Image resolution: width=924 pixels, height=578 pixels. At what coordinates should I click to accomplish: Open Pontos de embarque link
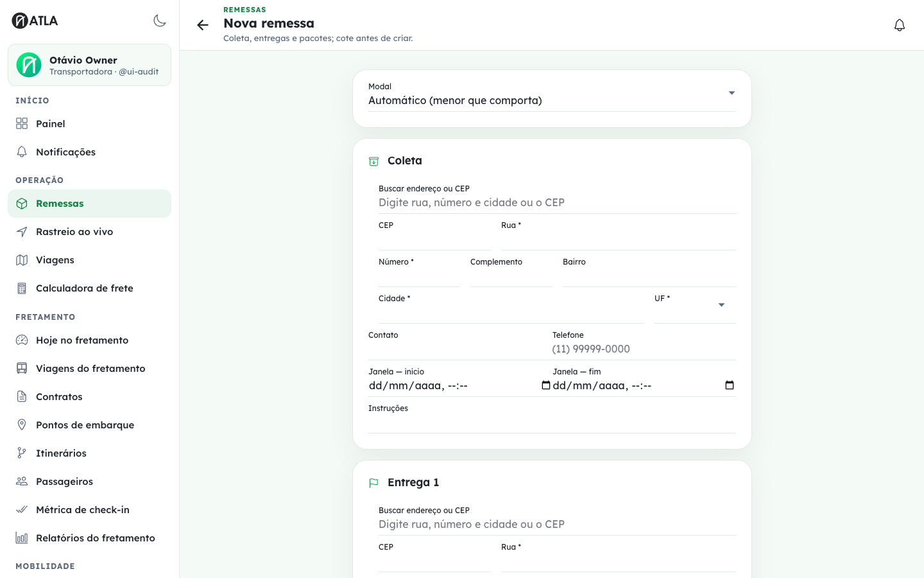tap(89, 425)
